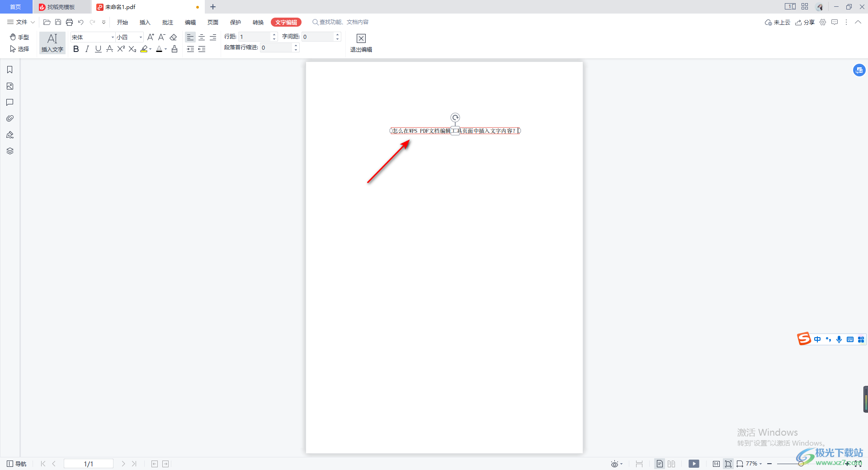Switch to the 找稻壳模板 tab
The width and height of the screenshot is (868, 470).
pyautogui.click(x=61, y=7)
